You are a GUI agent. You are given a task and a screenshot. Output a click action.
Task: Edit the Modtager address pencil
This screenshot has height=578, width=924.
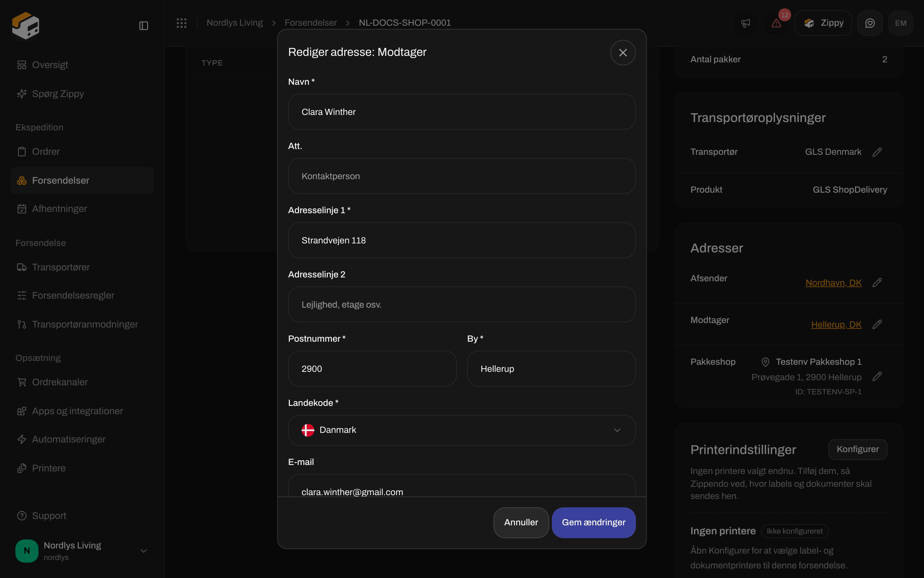coord(877,324)
